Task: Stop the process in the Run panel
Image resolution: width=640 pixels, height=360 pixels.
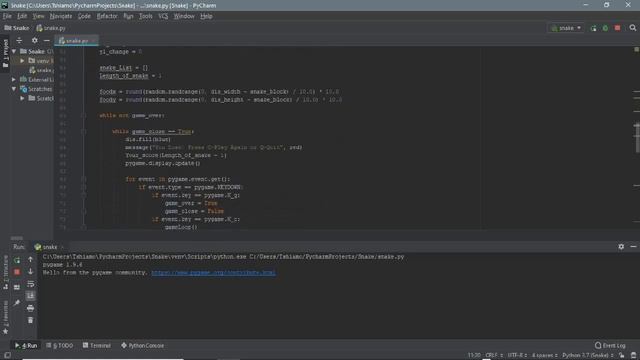Action: coord(17,272)
